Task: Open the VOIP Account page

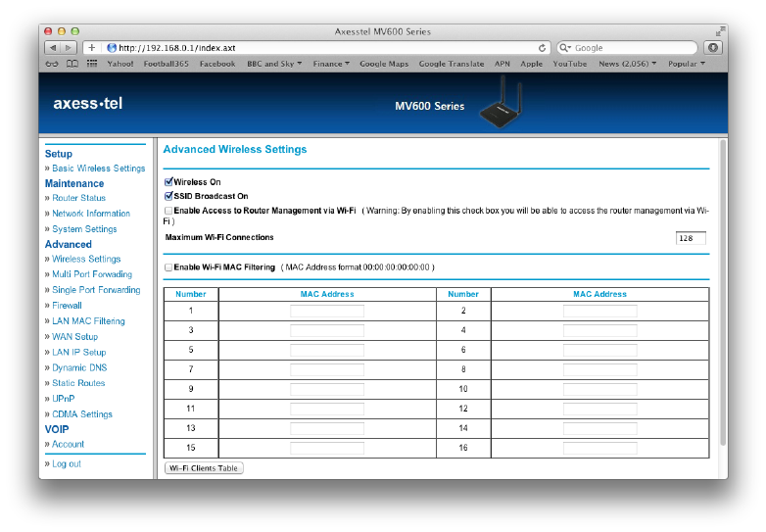Action: click(x=68, y=444)
